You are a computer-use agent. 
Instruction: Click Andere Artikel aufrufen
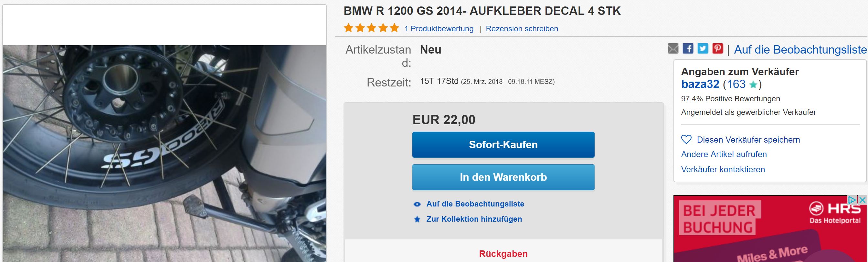[x=724, y=154]
